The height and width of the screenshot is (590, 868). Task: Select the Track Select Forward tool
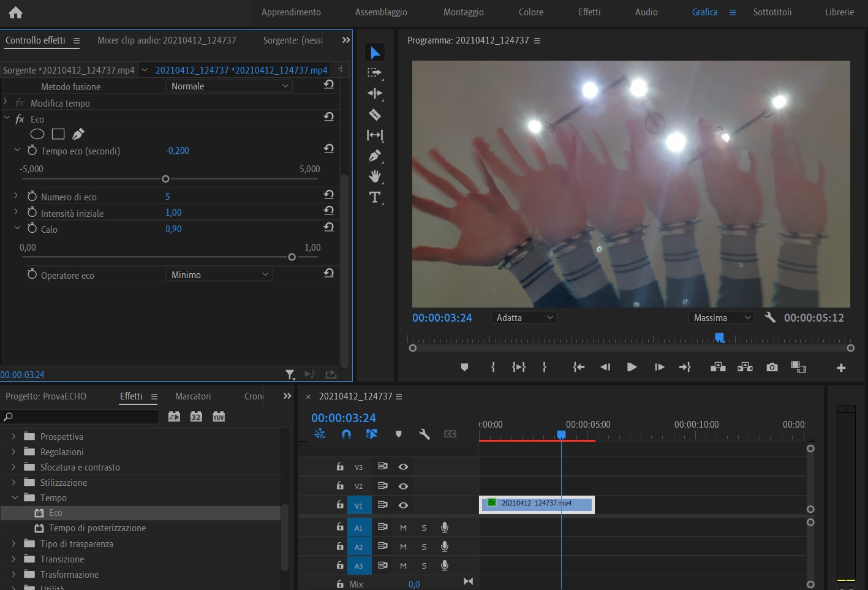[374, 73]
